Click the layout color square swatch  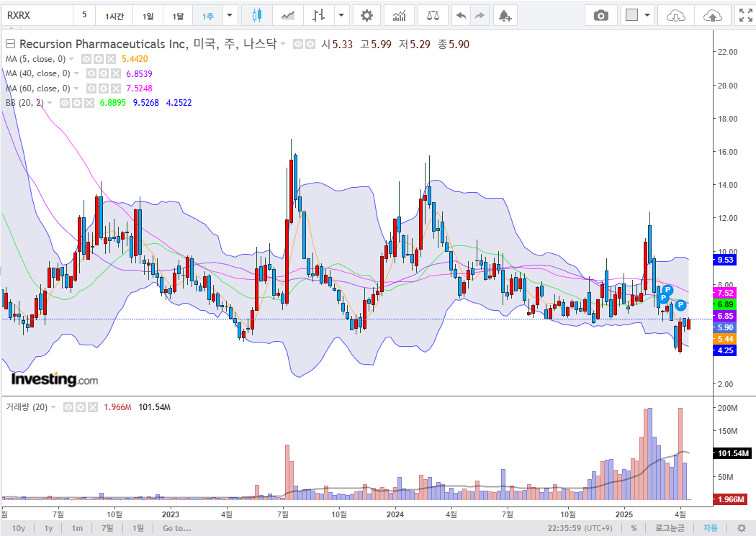coord(631,15)
